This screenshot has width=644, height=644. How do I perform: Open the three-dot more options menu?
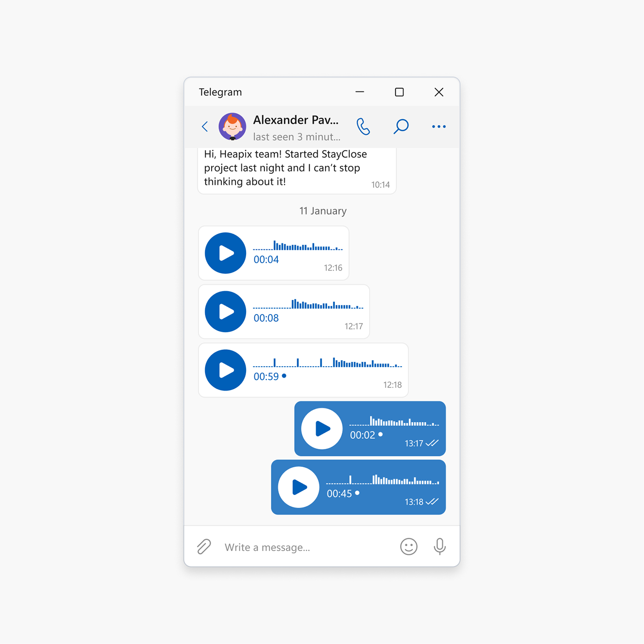(438, 126)
